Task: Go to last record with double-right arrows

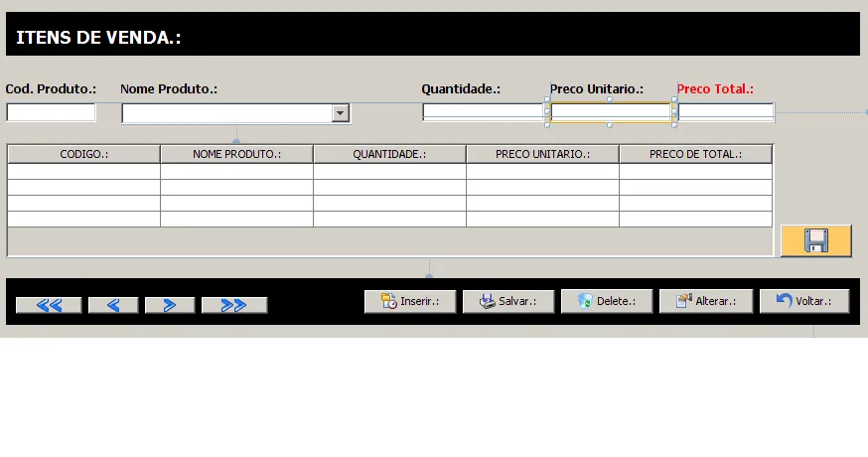Action: click(x=234, y=305)
